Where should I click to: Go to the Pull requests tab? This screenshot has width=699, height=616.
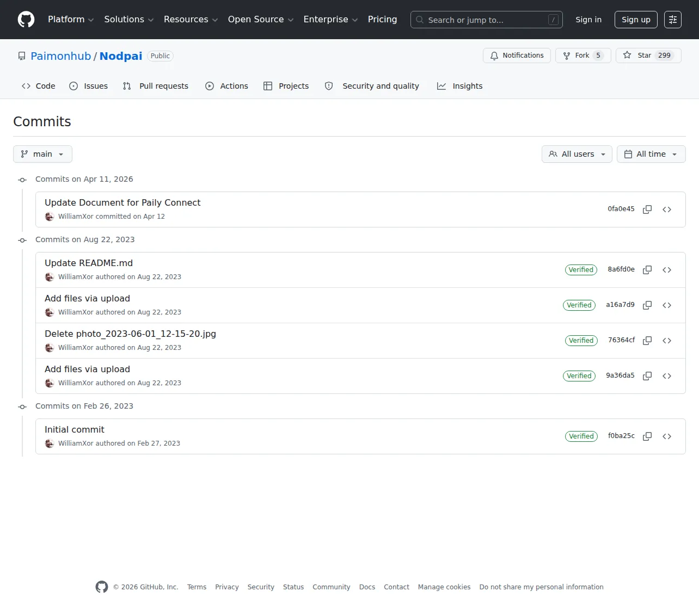(x=156, y=86)
